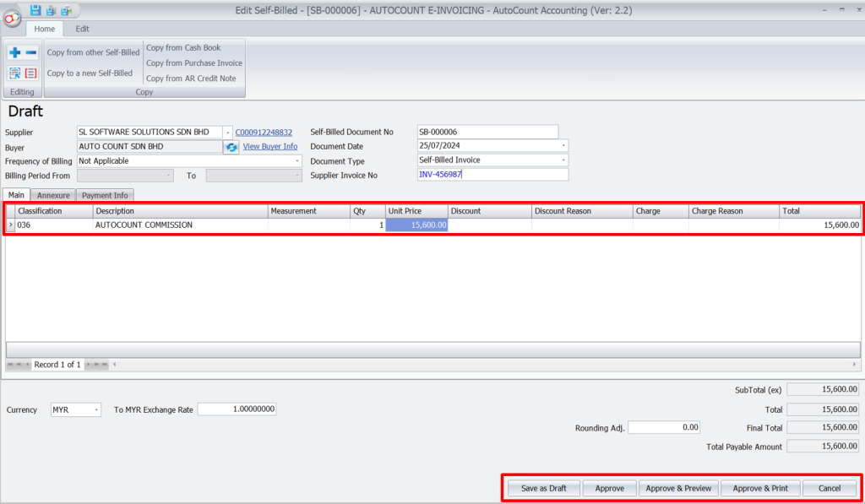
Task: Click the Approve & Preview button
Action: pos(678,488)
